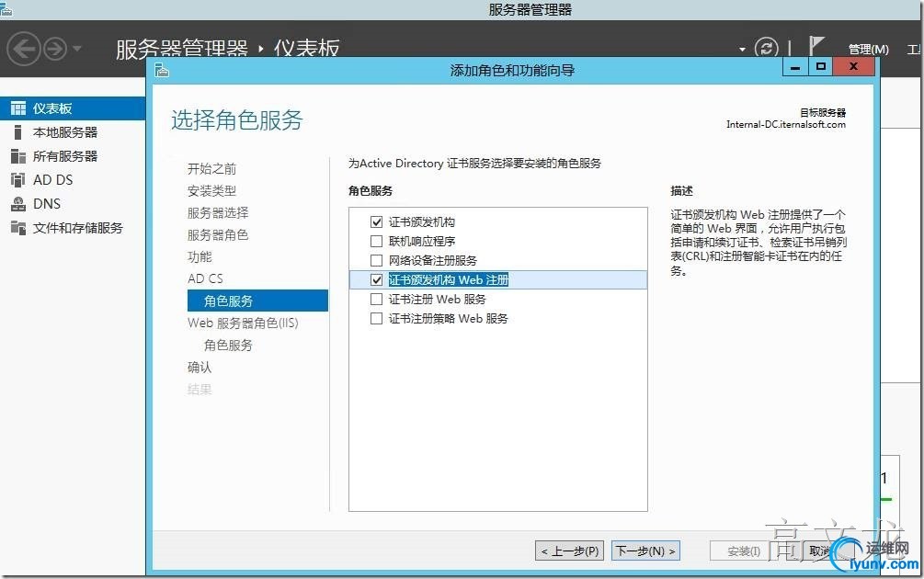Open navigation history dropdown arrow
The height and width of the screenshot is (579, 924).
point(77,49)
